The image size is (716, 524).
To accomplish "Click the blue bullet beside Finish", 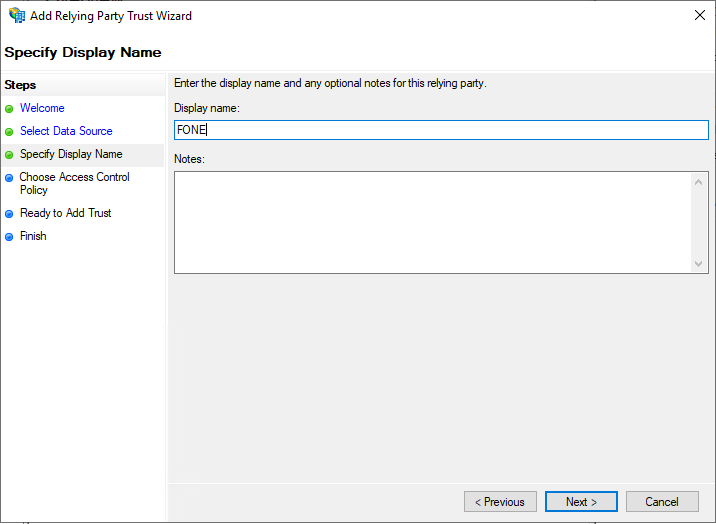I will pos(9,237).
